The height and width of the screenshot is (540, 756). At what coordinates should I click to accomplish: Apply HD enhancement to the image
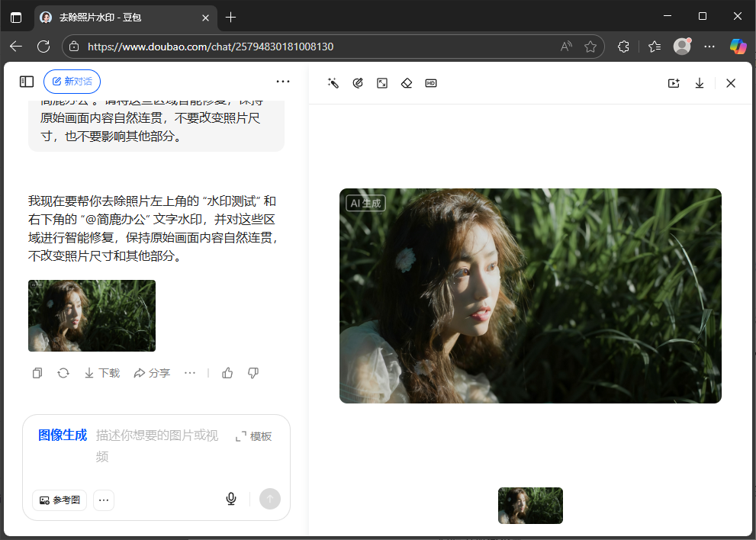[x=431, y=83]
